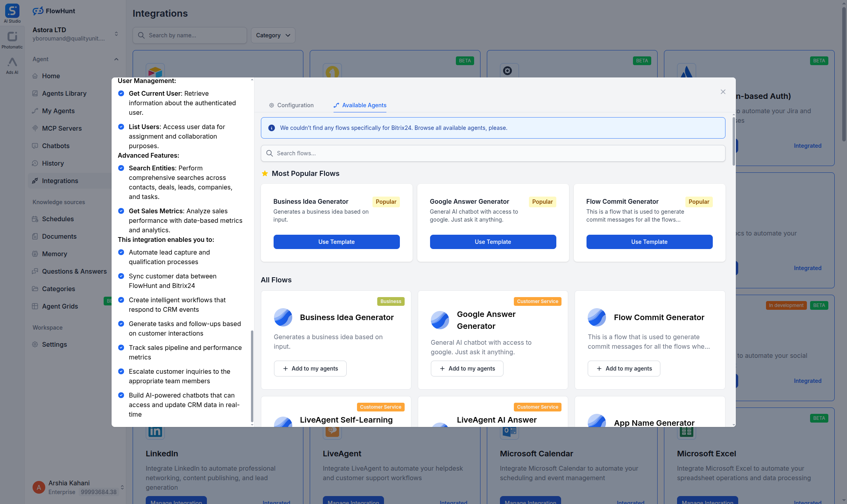Click the Get Sales Metrics checkmark icon
The width and height of the screenshot is (847, 504).
point(121,211)
